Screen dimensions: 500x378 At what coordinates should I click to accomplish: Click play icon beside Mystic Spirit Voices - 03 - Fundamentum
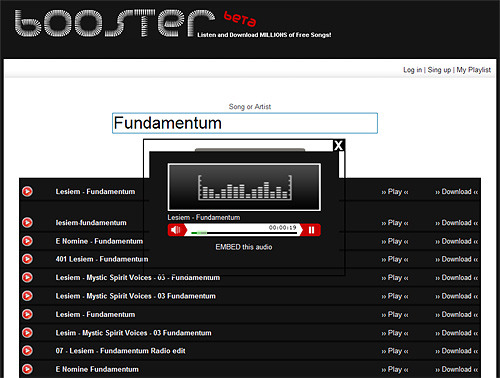tap(27, 277)
